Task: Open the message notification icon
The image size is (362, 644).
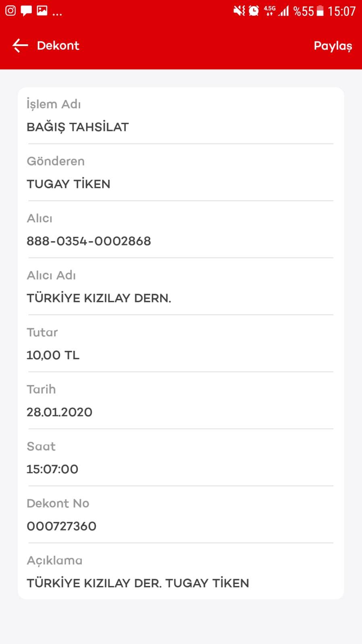Action: click(x=26, y=11)
